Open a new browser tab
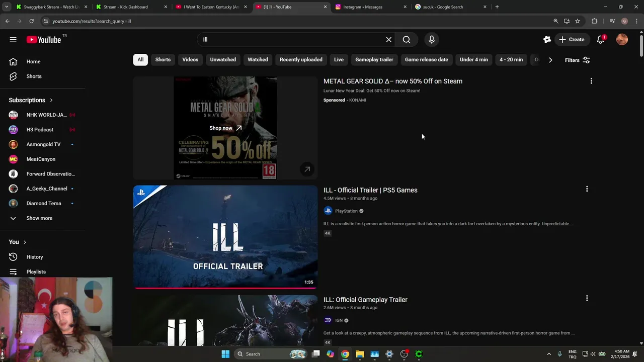This screenshot has height=362, width=644. coord(497,7)
